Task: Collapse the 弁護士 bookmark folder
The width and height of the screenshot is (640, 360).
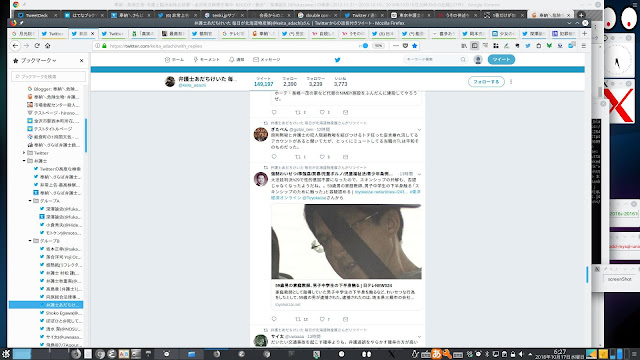Action: [24, 161]
